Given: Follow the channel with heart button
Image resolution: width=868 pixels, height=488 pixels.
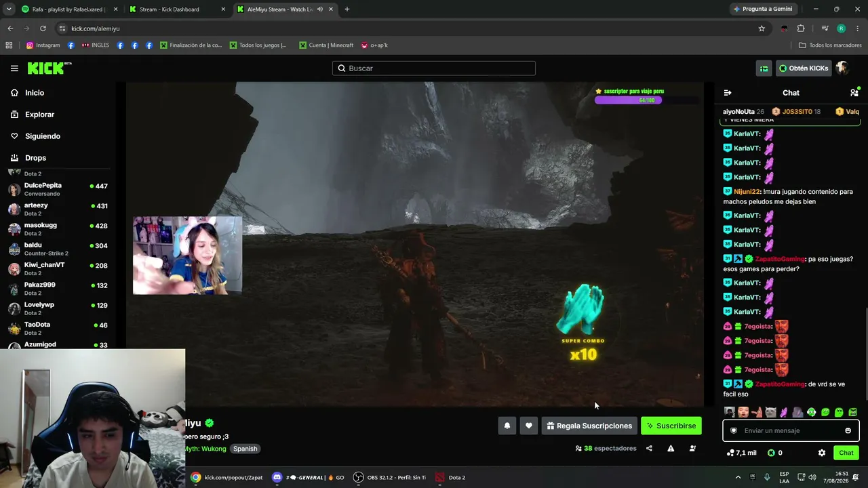Looking at the screenshot, I should coord(529,426).
